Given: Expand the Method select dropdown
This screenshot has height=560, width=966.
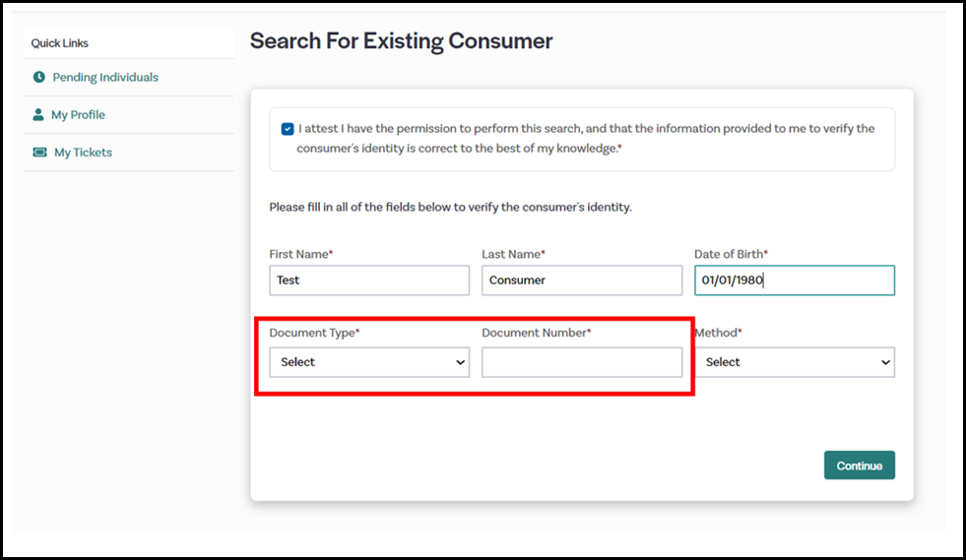Looking at the screenshot, I should click(x=796, y=362).
